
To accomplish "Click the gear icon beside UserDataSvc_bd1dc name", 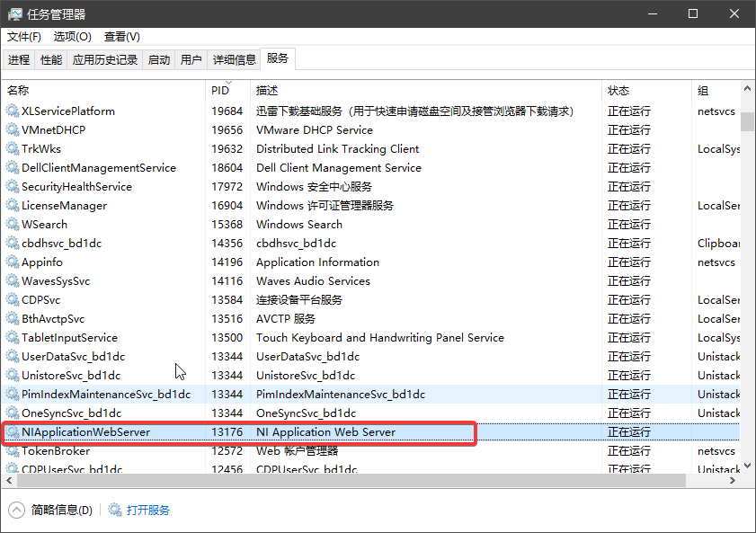I will point(13,357).
